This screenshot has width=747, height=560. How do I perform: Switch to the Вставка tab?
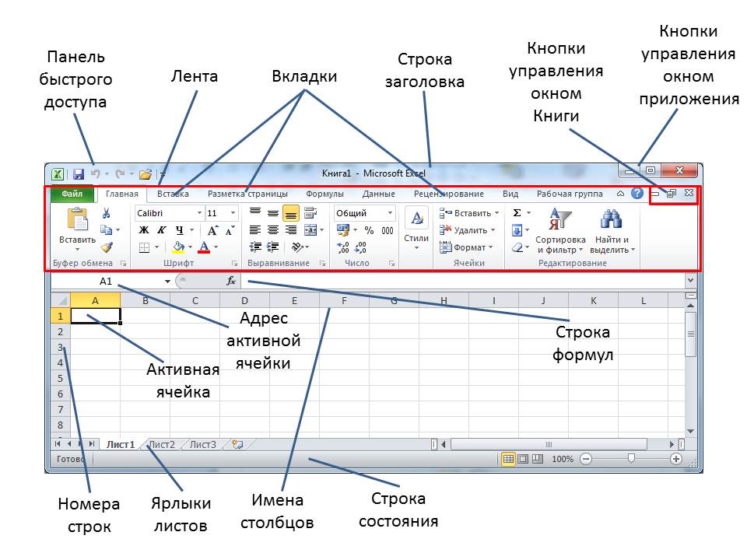click(x=173, y=194)
